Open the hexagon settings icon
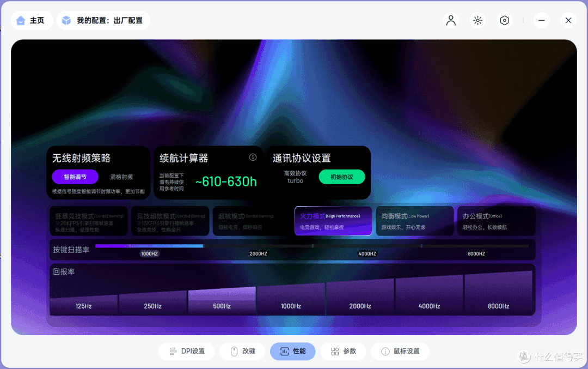This screenshot has width=588, height=369. click(x=504, y=20)
